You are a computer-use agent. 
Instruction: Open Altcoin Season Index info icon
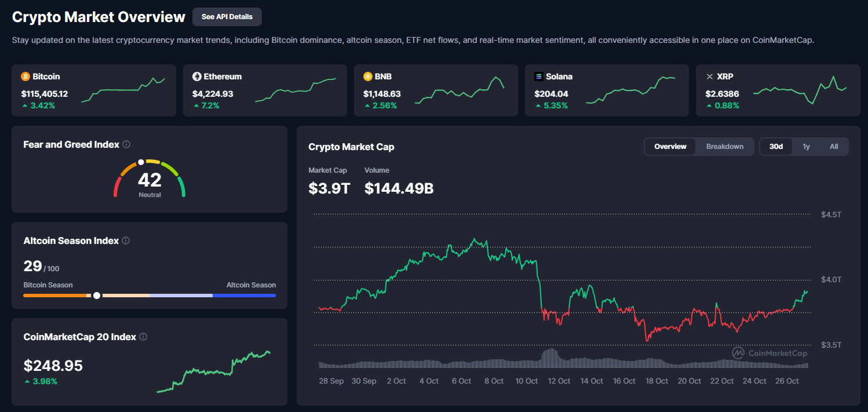[126, 240]
